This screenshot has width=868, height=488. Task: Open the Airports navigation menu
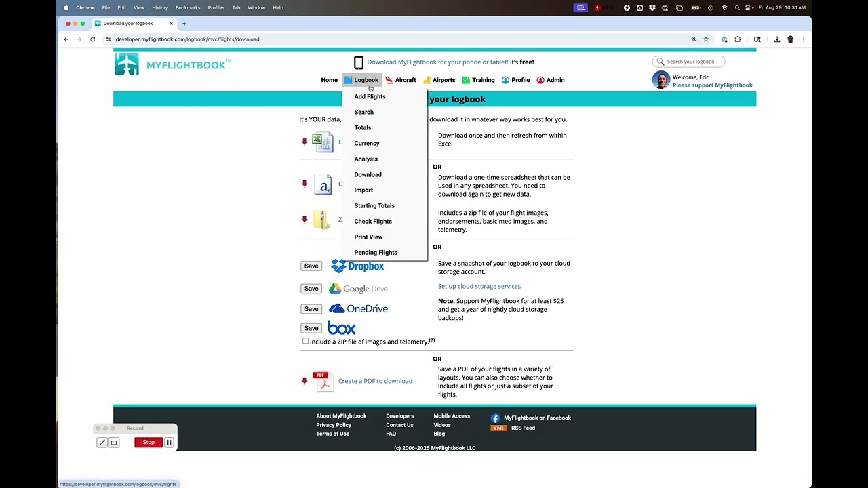point(439,80)
